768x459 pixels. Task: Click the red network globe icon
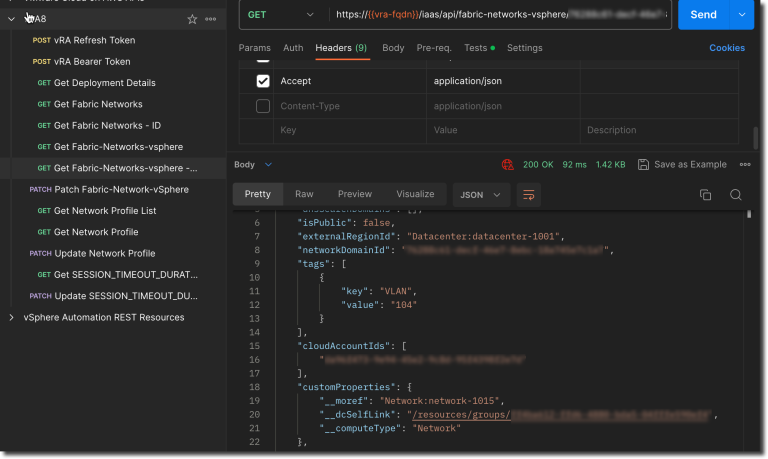(x=507, y=165)
